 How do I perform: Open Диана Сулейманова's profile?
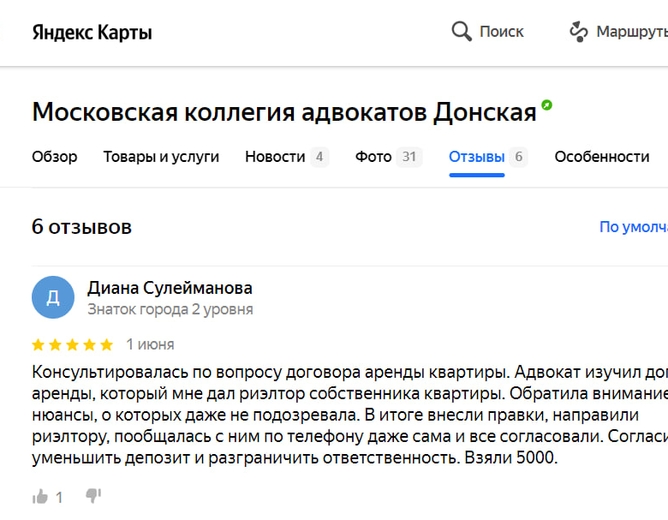[x=170, y=288]
